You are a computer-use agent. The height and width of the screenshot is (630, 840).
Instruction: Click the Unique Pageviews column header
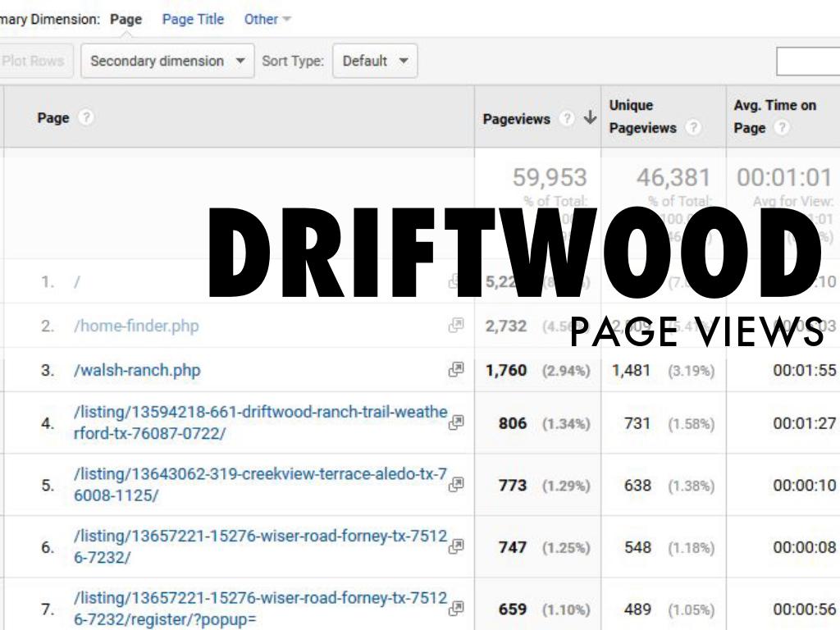(643, 116)
